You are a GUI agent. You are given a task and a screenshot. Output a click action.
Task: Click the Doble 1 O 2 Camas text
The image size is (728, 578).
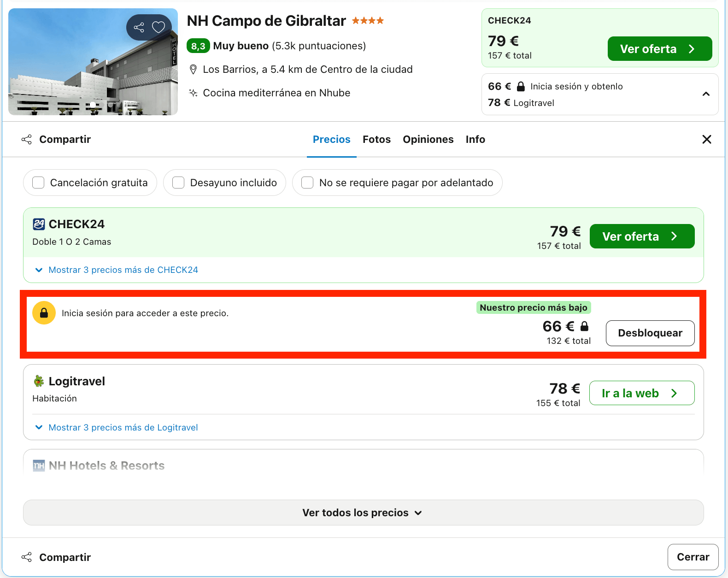click(71, 242)
